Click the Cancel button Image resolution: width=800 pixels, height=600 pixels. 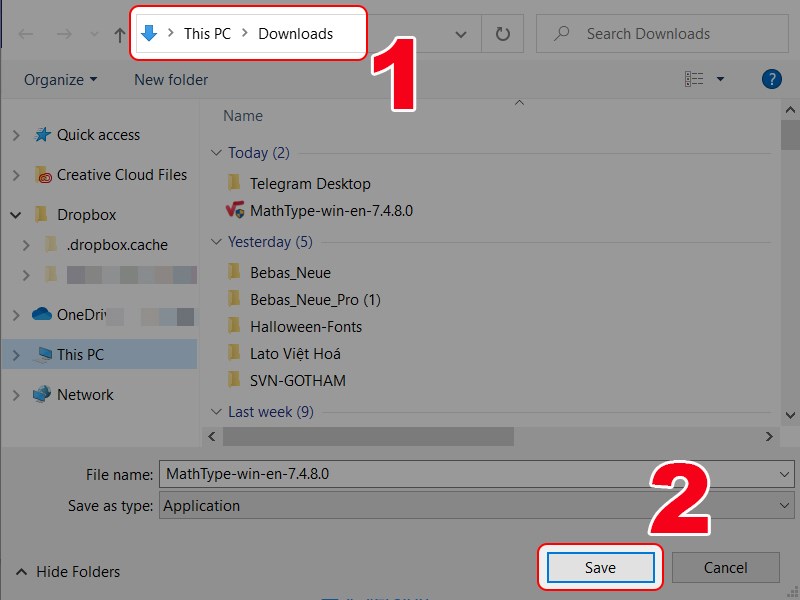click(x=726, y=567)
